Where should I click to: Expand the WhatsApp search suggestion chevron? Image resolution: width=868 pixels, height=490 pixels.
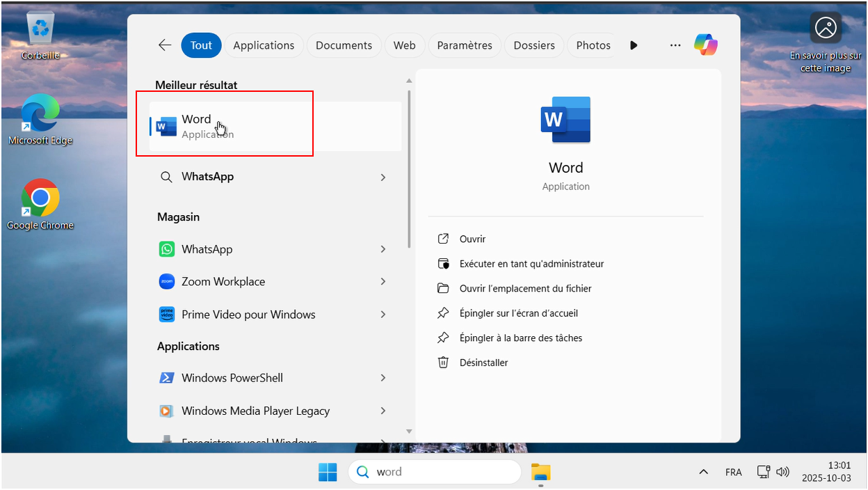(x=383, y=177)
